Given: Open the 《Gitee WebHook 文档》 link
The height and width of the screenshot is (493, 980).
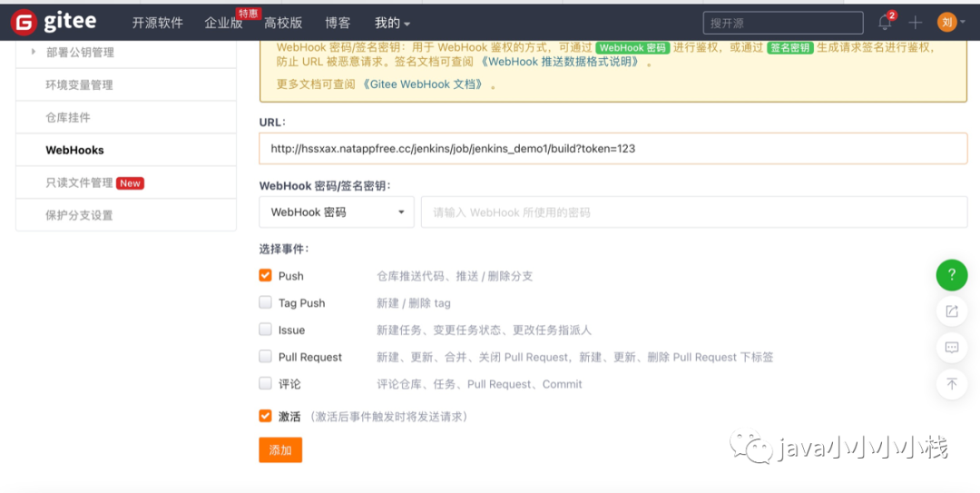Looking at the screenshot, I should pyautogui.click(x=422, y=84).
